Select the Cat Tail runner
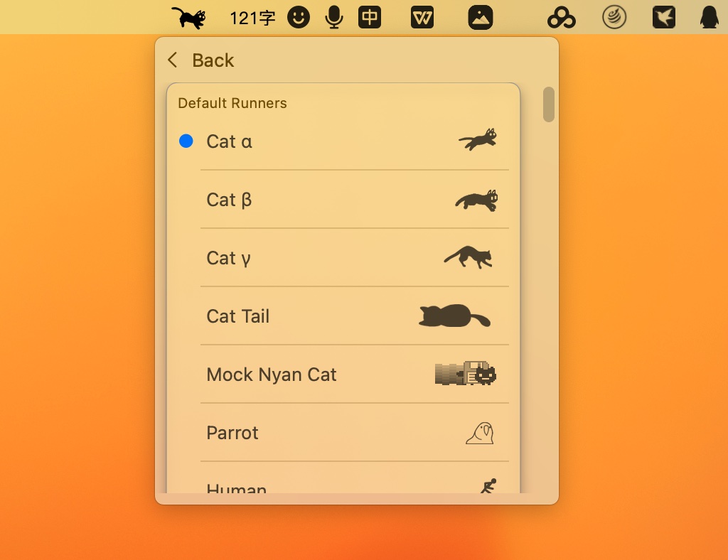 [320, 316]
